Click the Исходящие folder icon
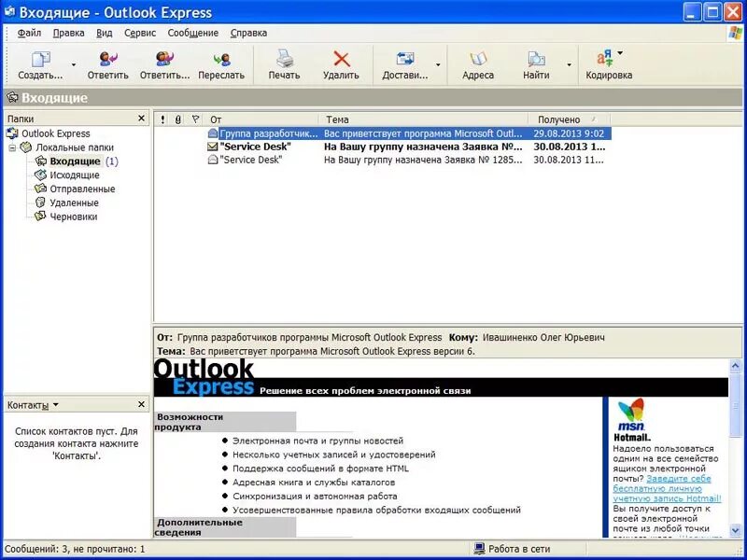Image resolution: width=747 pixels, height=560 pixels. point(40,175)
